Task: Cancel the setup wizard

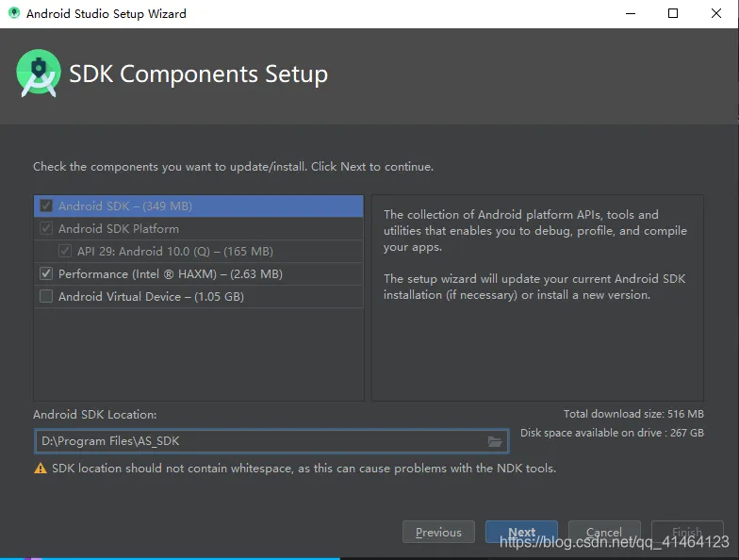Action: (x=604, y=532)
